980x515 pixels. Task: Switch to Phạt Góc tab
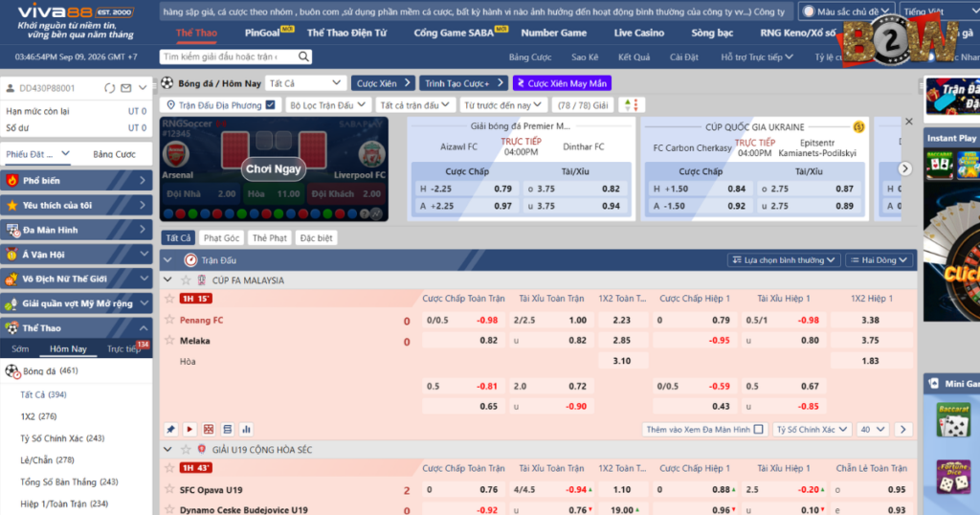(221, 237)
